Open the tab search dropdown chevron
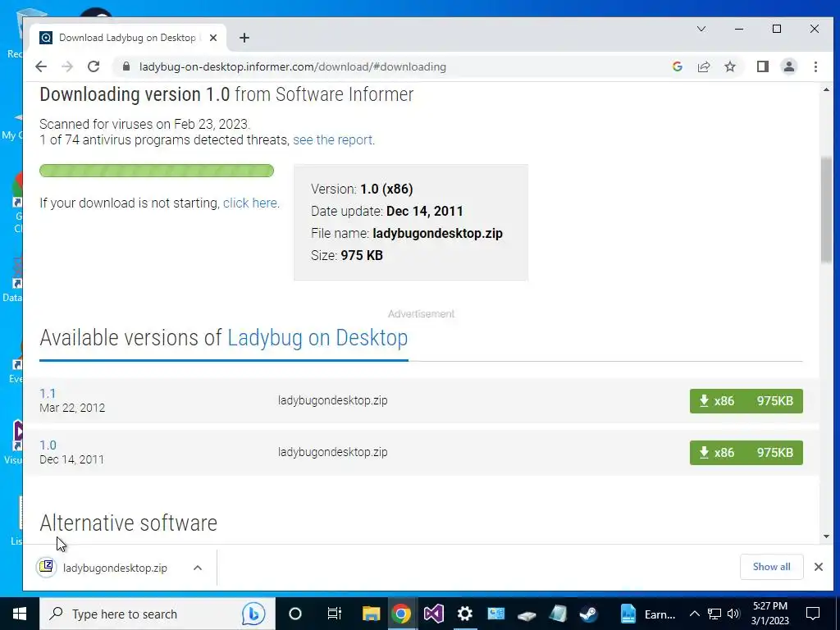 [701, 29]
